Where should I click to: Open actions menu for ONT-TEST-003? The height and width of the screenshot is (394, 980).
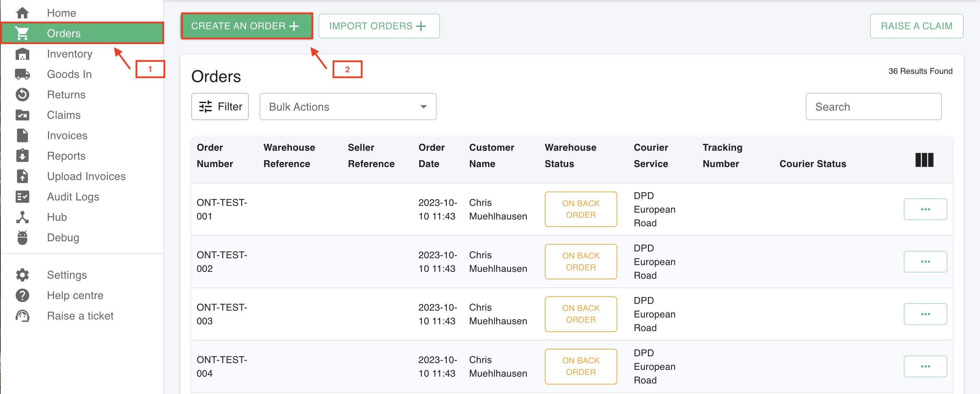925,314
